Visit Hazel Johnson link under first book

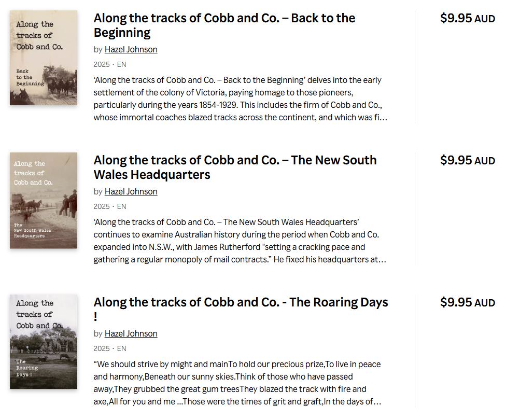[131, 49]
